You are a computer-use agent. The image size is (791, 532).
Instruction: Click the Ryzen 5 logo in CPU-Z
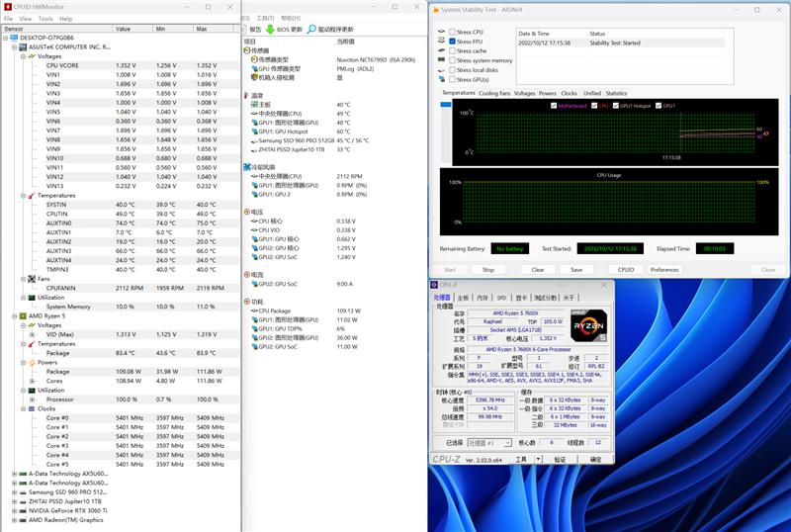[588, 326]
